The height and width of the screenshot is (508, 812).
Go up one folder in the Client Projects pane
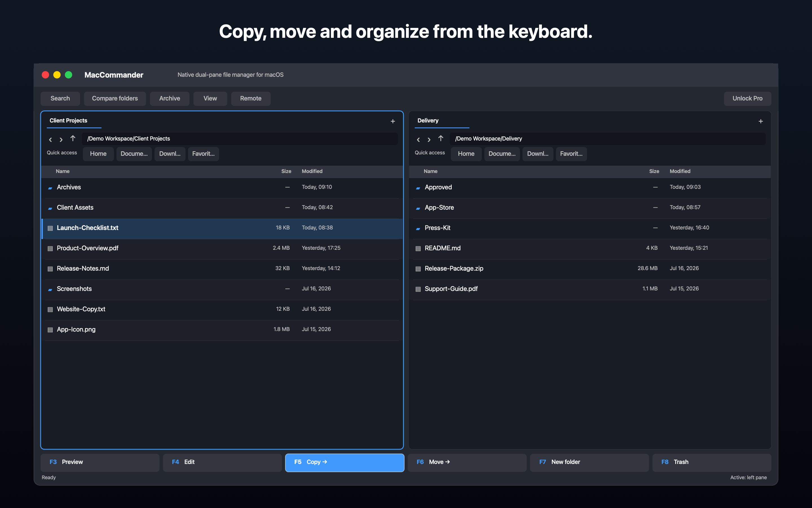pos(73,139)
